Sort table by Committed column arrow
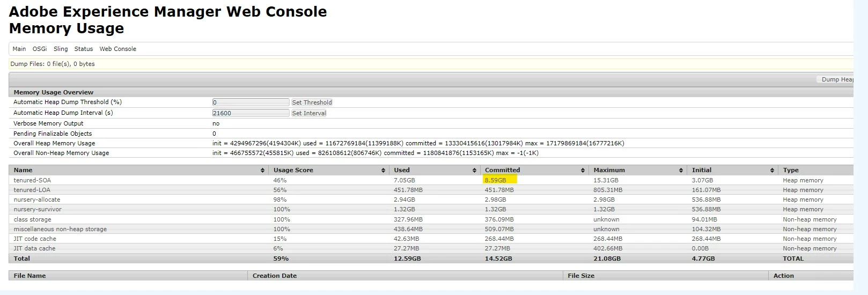 [x=583, y=171]
